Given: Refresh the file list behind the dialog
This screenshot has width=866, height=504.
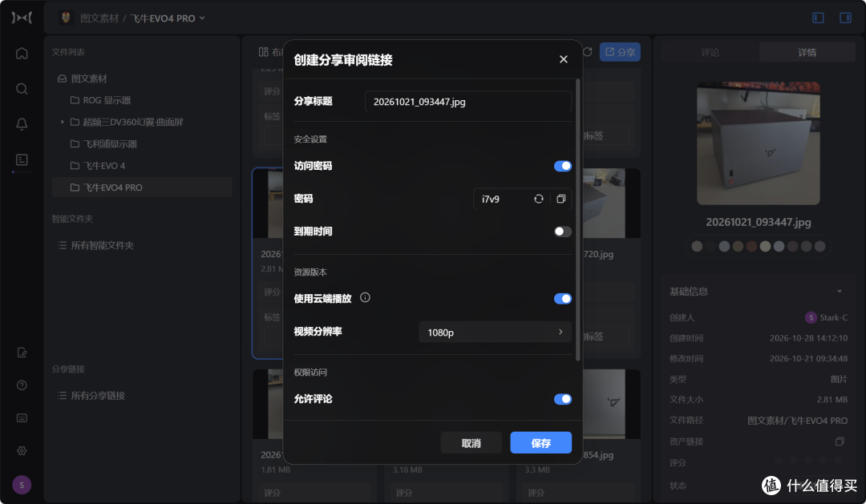Looking at the screenshot, I should [x=587, y=51].
